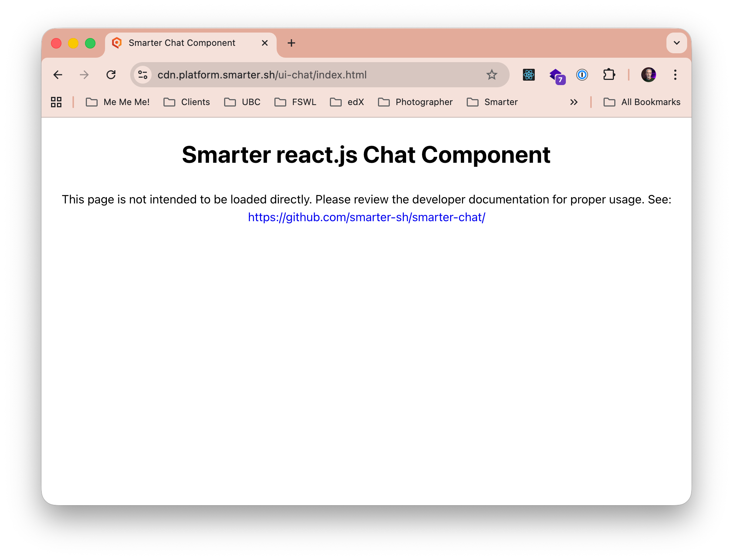Open the Chrome profile avatar
This screenshot has height=560, width=733.
648,75
